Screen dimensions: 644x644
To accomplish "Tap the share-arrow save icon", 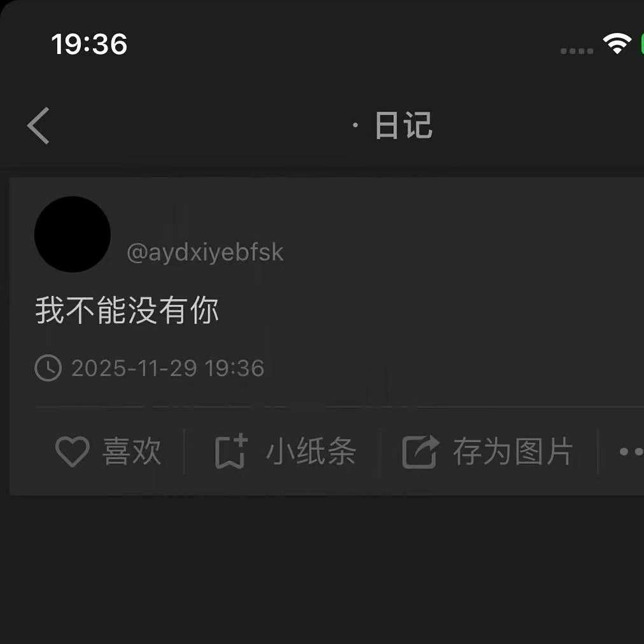I will click(421, 451).
